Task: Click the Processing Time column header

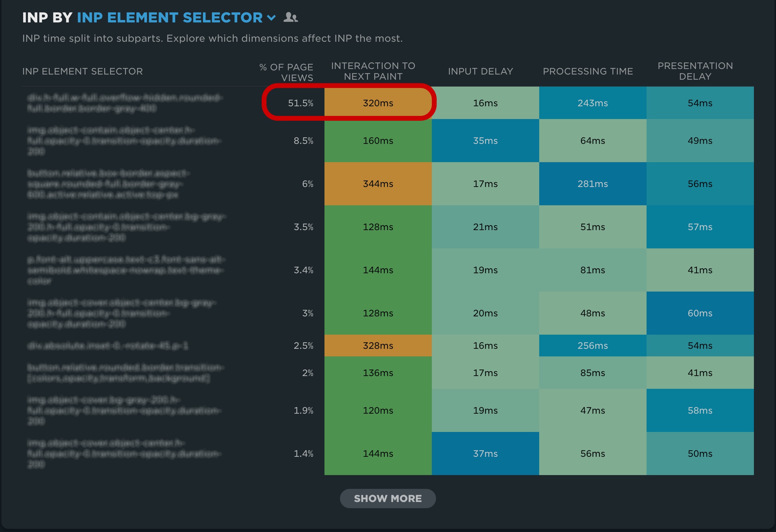Action: [588, 71]
